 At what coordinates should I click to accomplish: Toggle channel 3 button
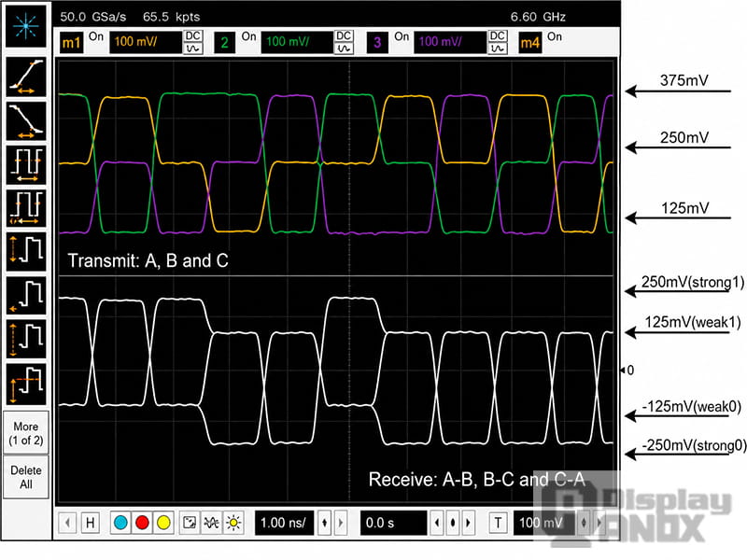[x=377, y=43]
